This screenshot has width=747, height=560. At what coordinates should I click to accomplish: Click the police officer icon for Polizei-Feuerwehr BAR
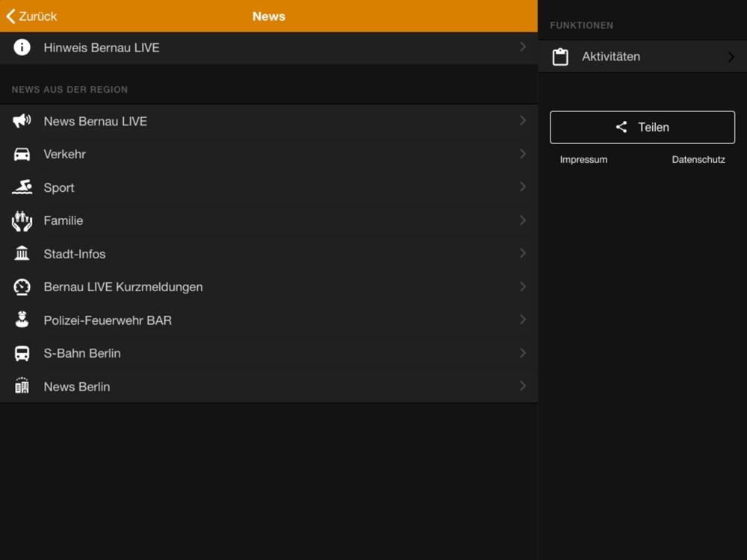[x=22, y=320]
